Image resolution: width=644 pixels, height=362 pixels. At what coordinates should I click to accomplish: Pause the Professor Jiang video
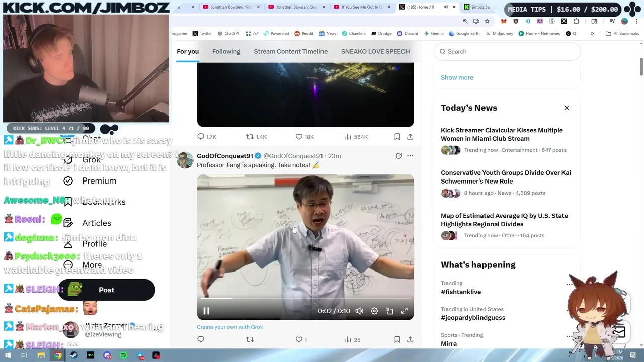[206, 311]
